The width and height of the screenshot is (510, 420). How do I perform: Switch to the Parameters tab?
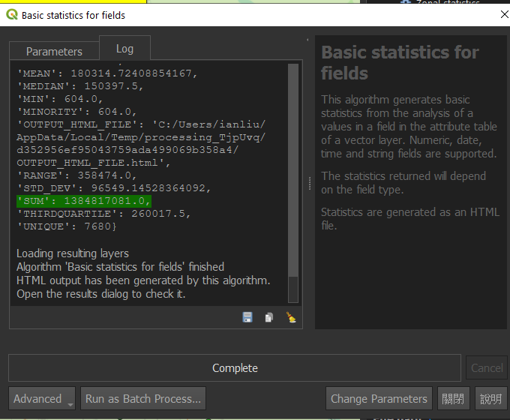pyautogui.click(x=54, y=52)
